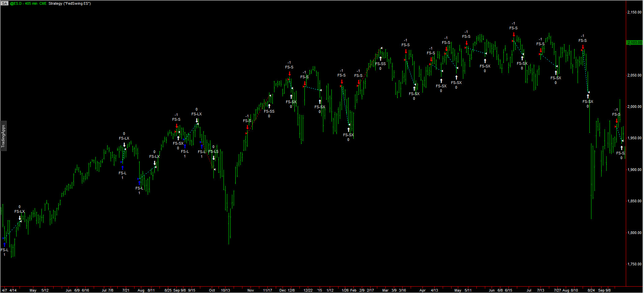644x293 pixels.
Task: Click the 3/16 date on time axis
Action: tap(402, 290)
